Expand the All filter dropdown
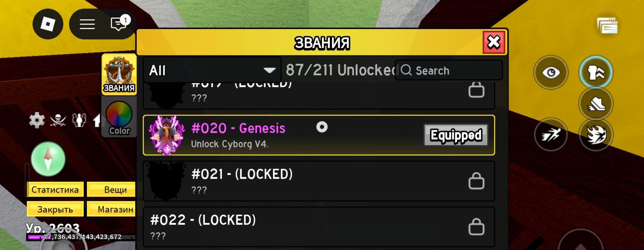Viewport: 644px width, 250px height. 212,70
